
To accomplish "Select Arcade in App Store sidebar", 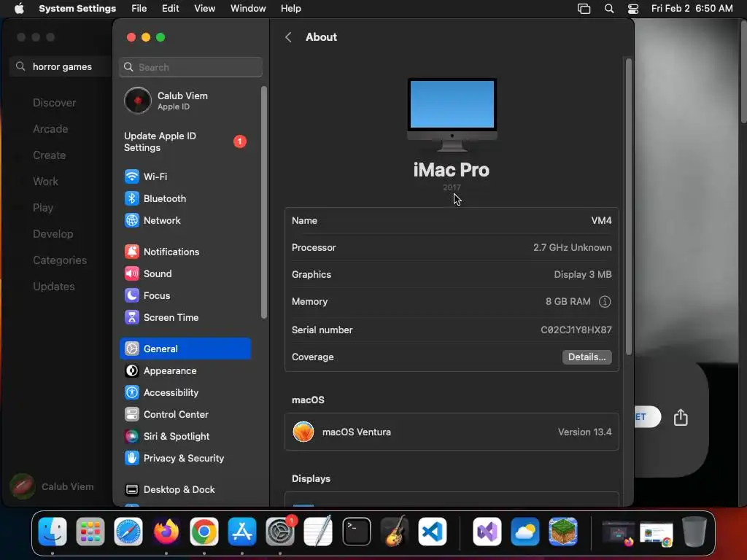I will 50,129.
